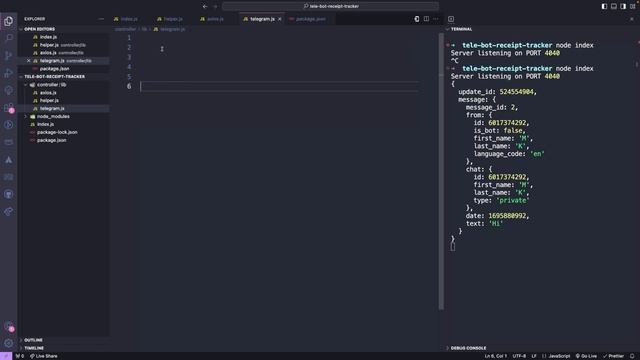
Task: Open package.json in project root tree
Action: point(51,140)
